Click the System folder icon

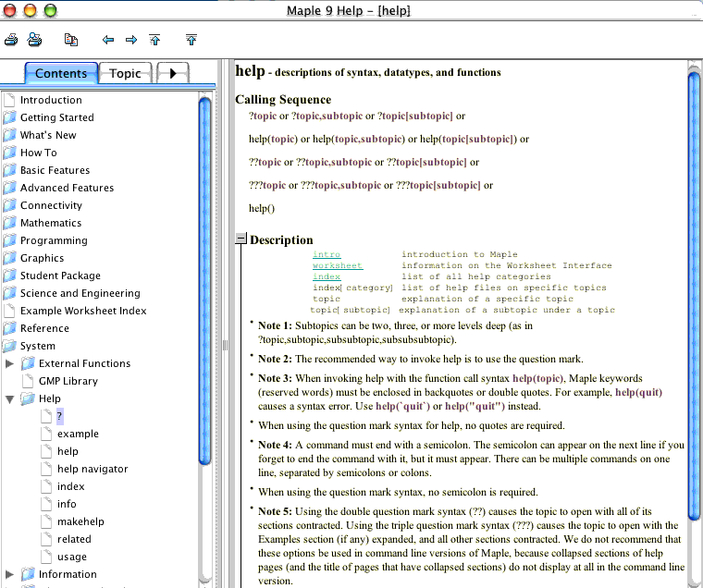click(9, 346)
